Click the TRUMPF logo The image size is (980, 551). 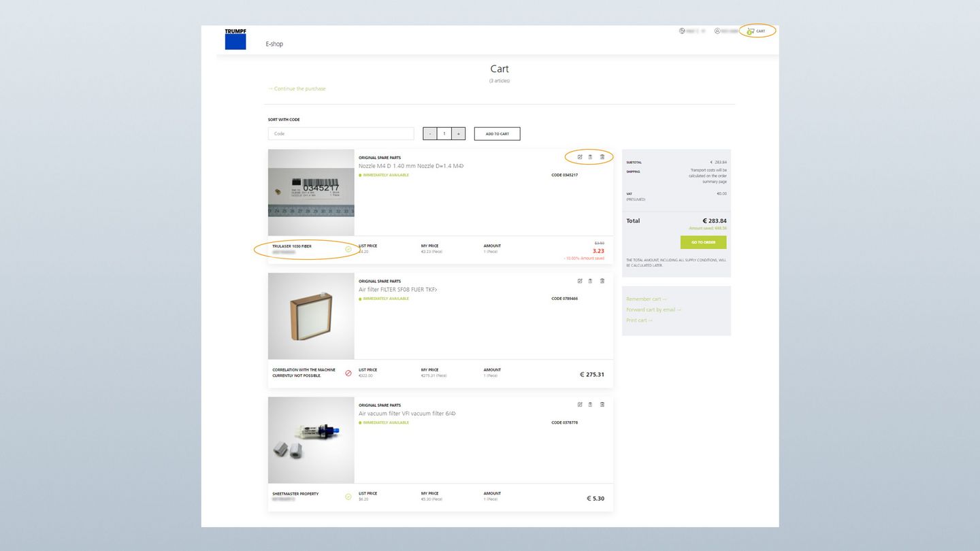pyautogui.click(x=235, y=39)
